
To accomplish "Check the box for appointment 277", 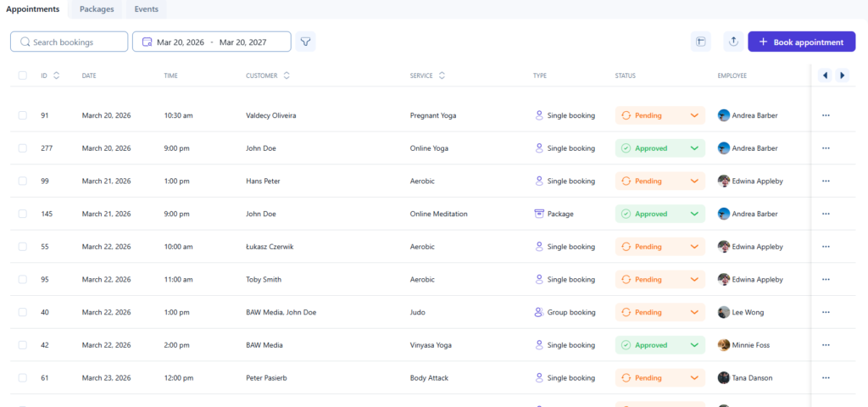I will pyautogui.click(x=23, y=148).
